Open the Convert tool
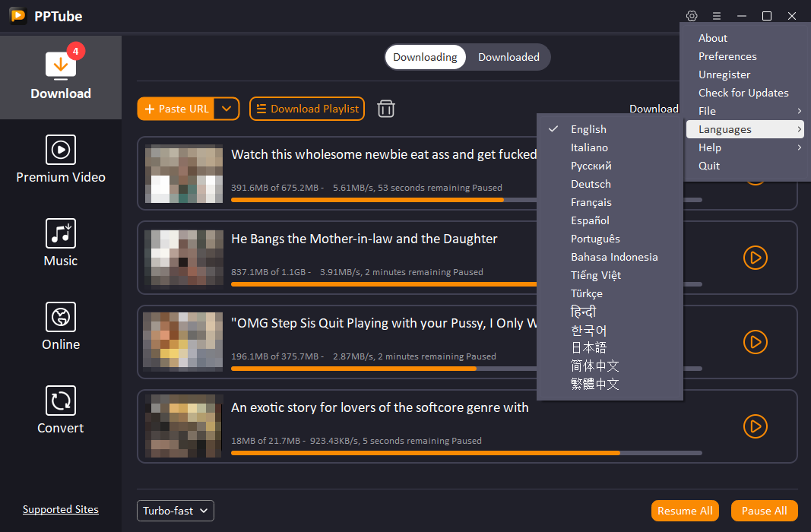The image size is (811, 532). click(60, 410)
